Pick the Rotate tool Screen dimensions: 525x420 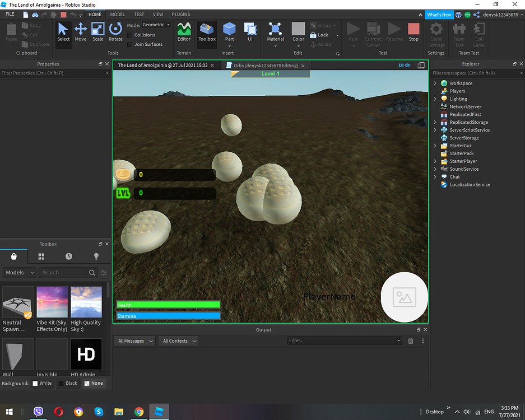click(115, 32)
